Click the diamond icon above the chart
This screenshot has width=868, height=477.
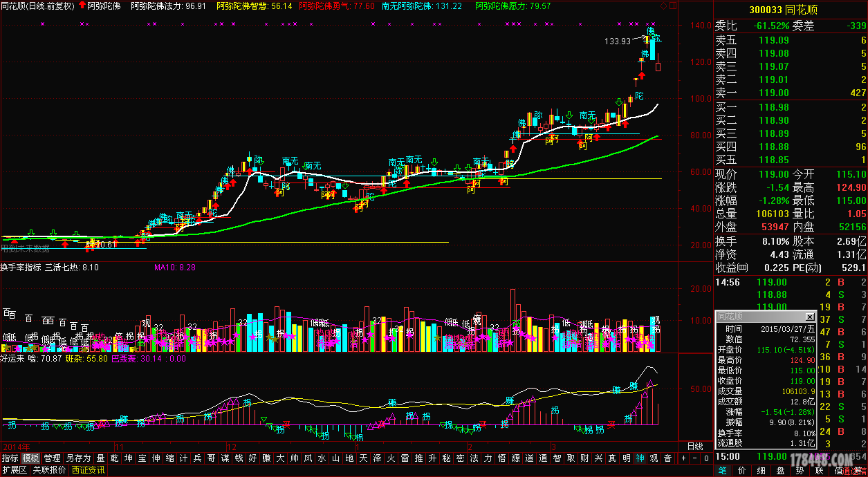665,6
